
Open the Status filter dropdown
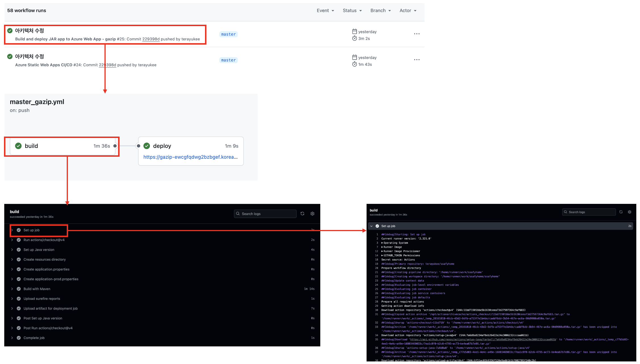[x=352, y=11]
